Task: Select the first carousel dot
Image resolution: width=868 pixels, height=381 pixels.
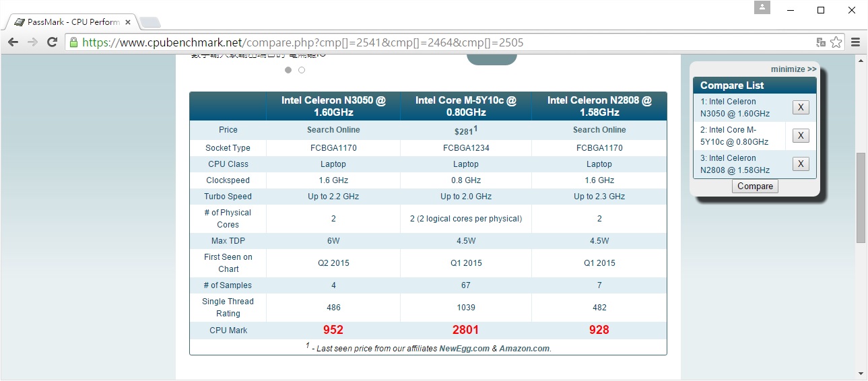Action: coord(288,70)
